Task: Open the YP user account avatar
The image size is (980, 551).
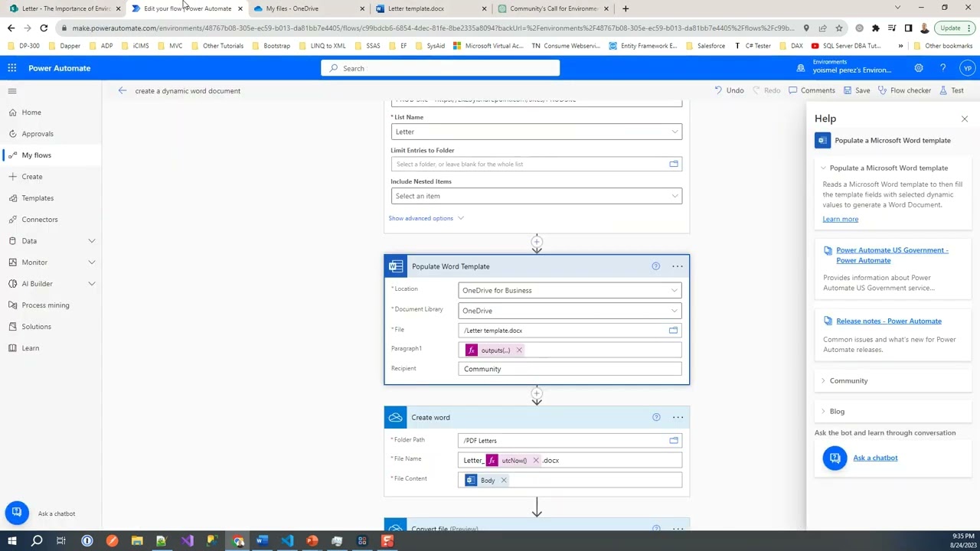Action: pos(968,68)
